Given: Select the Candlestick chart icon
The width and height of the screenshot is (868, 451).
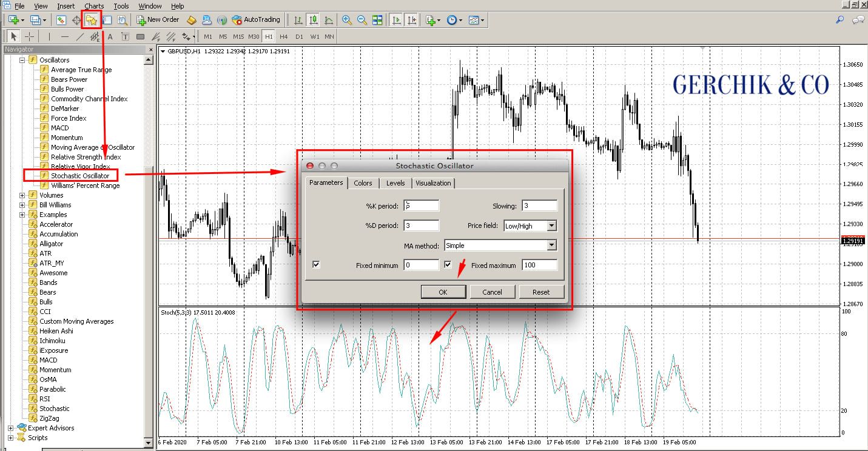Looking at the screenshot, I should pos(314,20).
